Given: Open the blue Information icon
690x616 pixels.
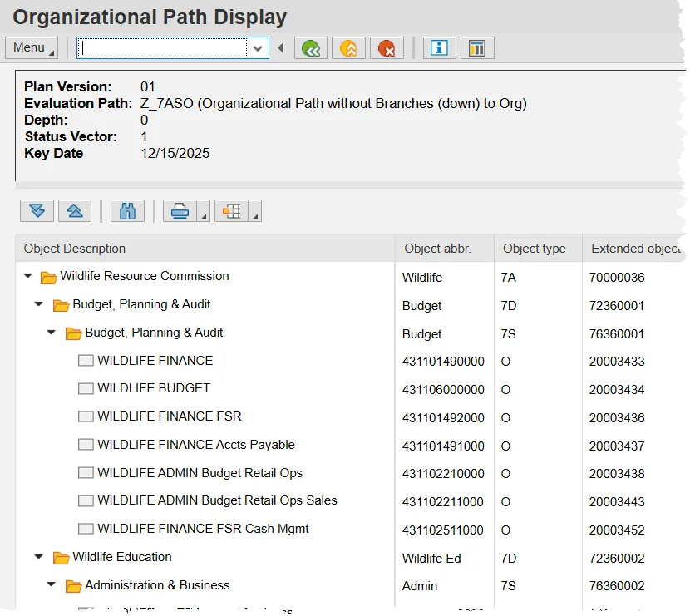Looking at the screenshot, I should 439,48.
